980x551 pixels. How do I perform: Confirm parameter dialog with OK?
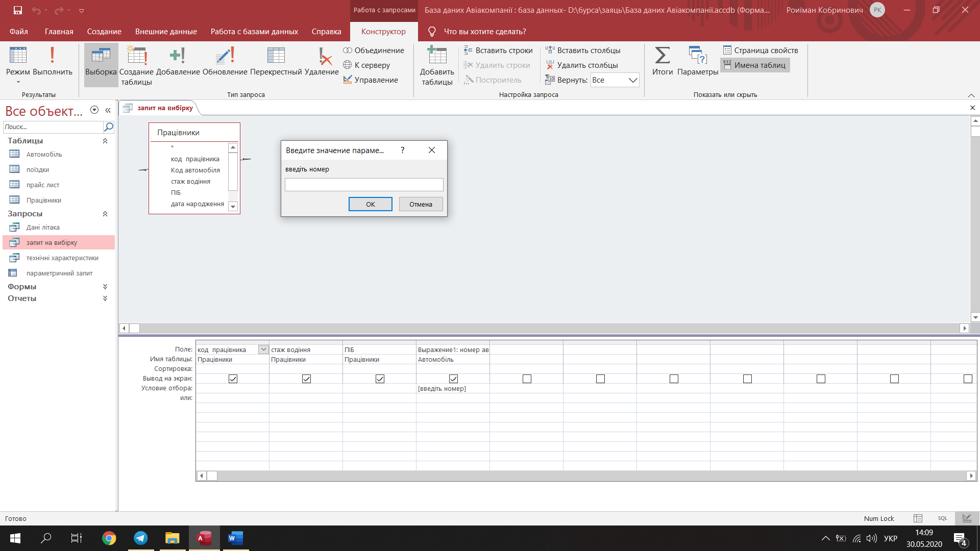pos(371,204)
